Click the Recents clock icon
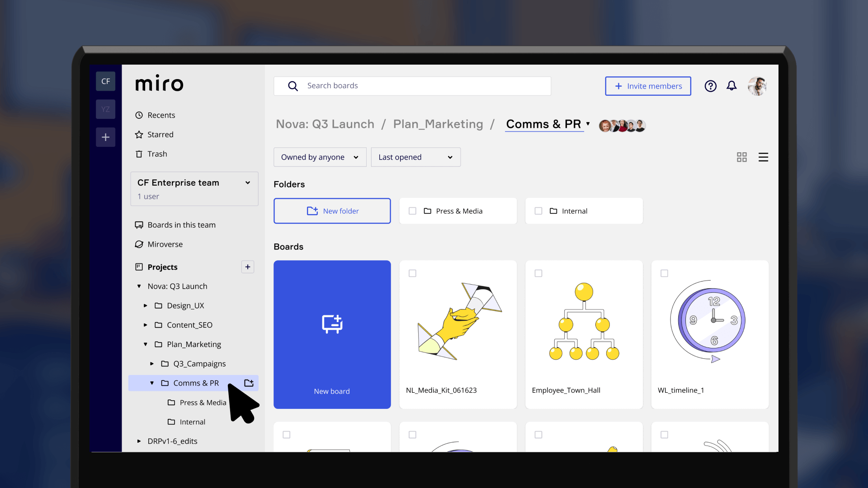 (139, 115)
